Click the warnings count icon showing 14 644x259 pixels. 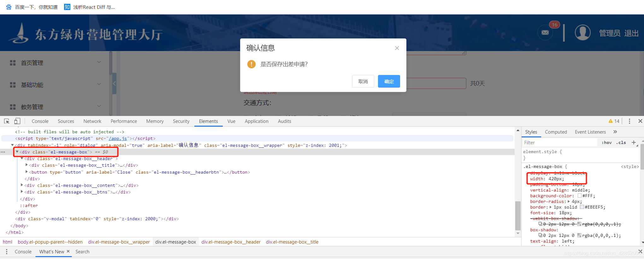tap(614, 121)
